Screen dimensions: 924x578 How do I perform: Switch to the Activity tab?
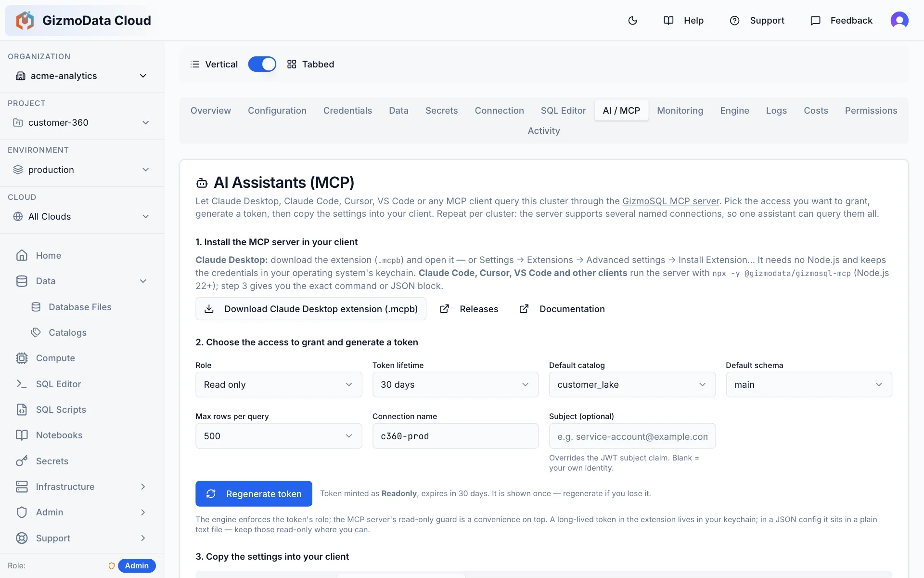click(x=544, y=131)
